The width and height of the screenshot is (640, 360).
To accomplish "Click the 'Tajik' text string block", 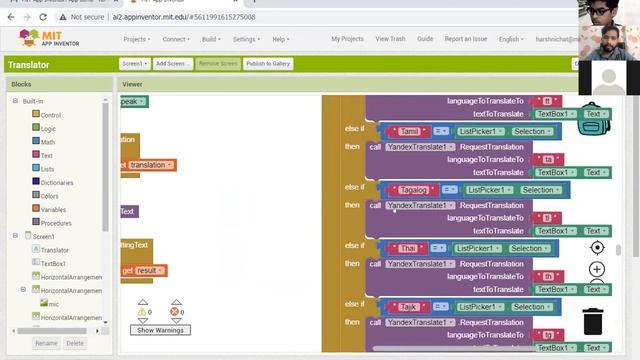I will coord(408,307).
